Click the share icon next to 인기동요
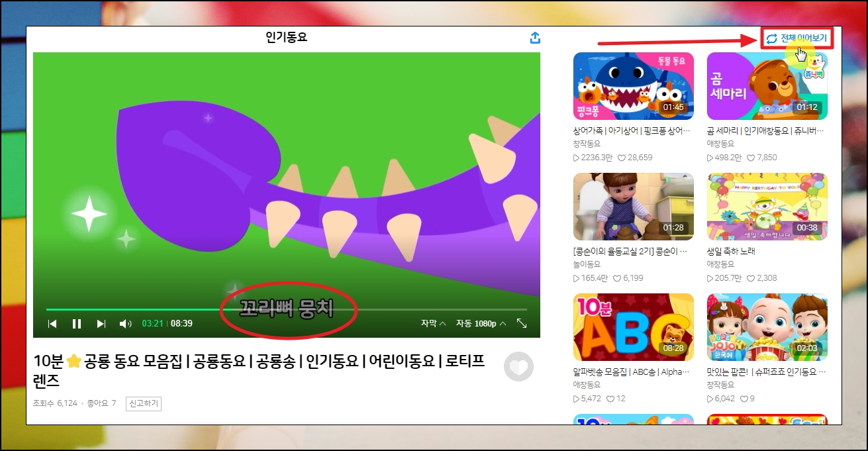This screenshot has width=868, height=451. click(x=536, y=38)
